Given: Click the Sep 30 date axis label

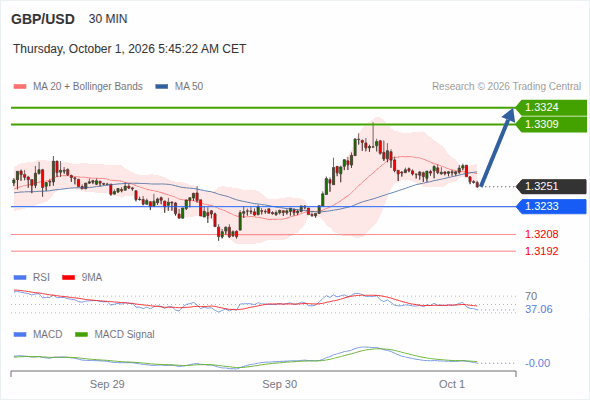Looking at the screenshot, I should [280, 385].
